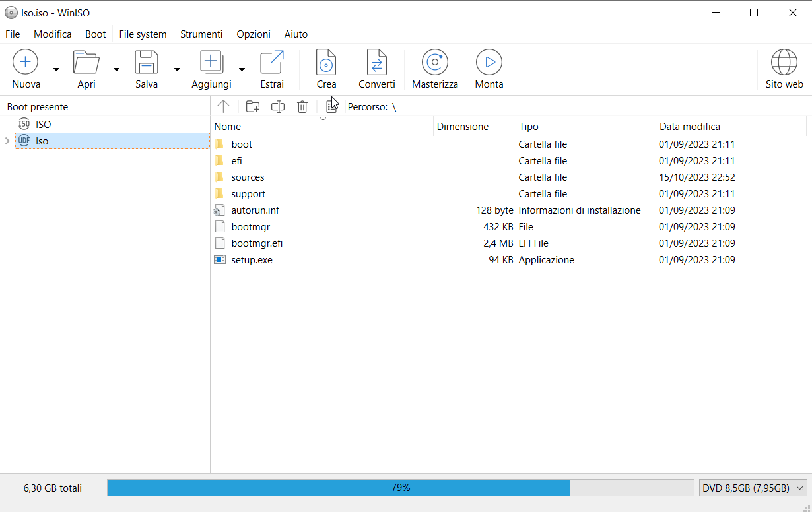Select the support folder row
Screen dimensions: 812x512
pyautogui.click(x=508, y=193)
